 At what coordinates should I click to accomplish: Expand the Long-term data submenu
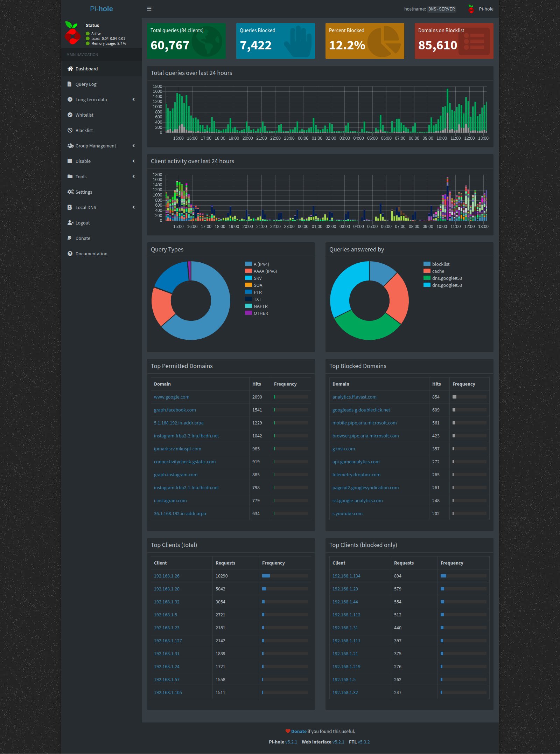tap(133, 99)
